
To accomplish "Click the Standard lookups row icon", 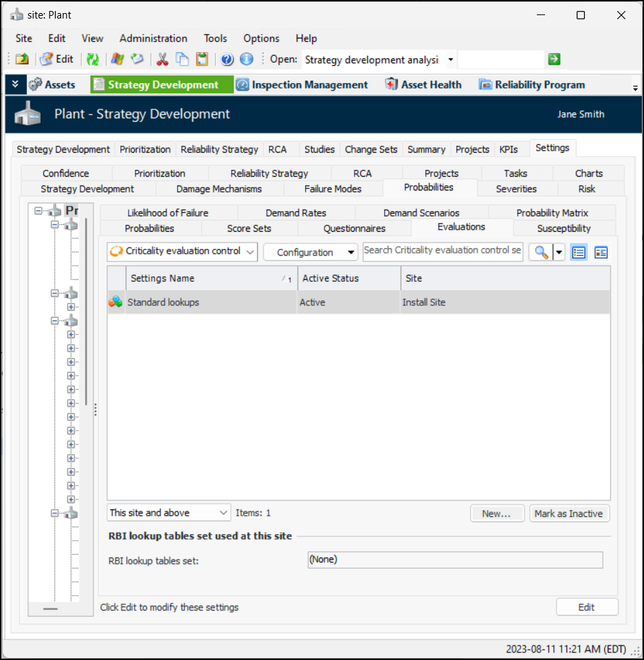I will [115, 302].
